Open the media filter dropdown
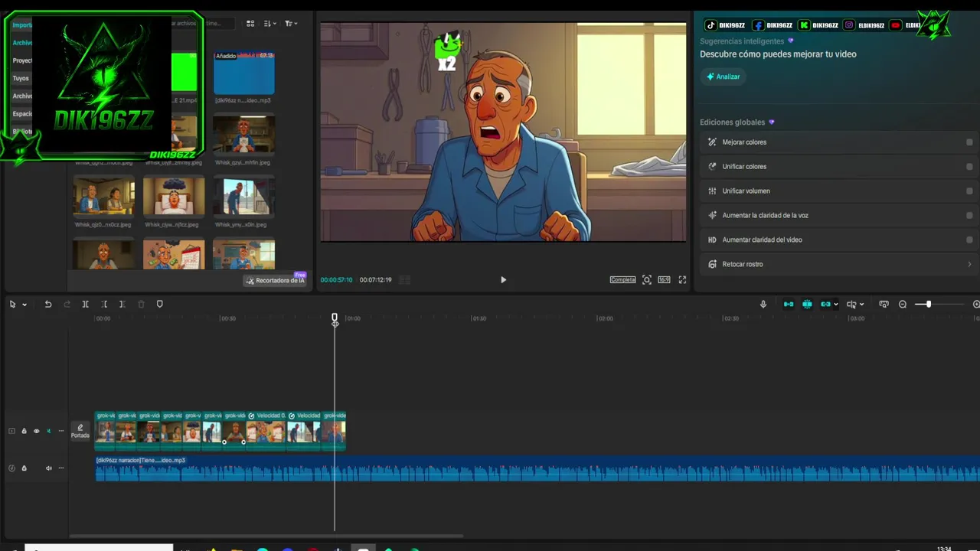Image resolution: width=980 pixels, height=551 pixels. 291,24
